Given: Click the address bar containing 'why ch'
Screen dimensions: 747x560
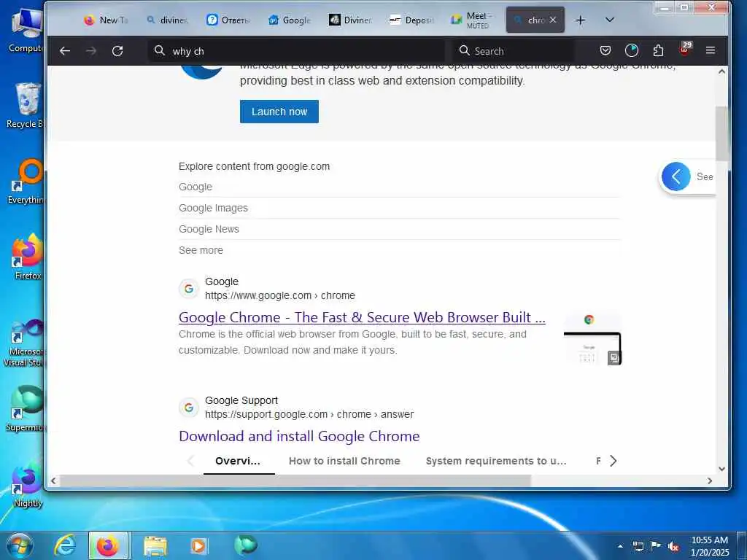Looking at the screenshot, I should [298, 51].
